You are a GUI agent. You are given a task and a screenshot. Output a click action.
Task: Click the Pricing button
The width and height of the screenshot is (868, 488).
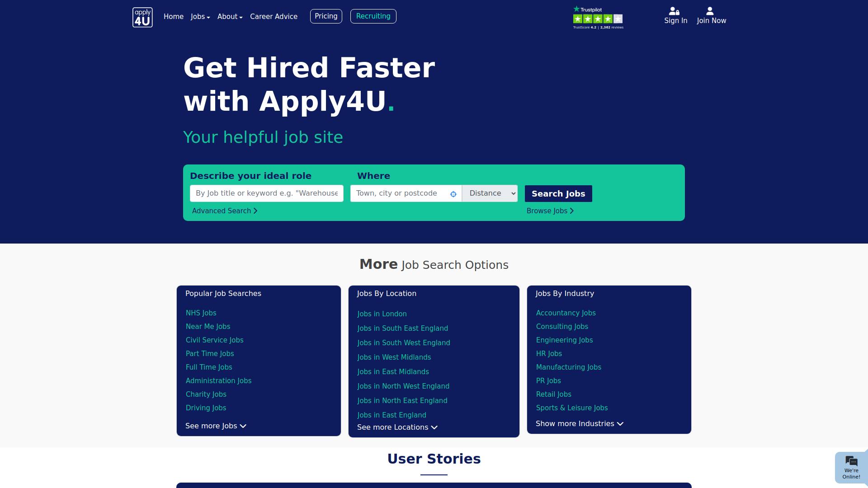click(x=326, y=16)
